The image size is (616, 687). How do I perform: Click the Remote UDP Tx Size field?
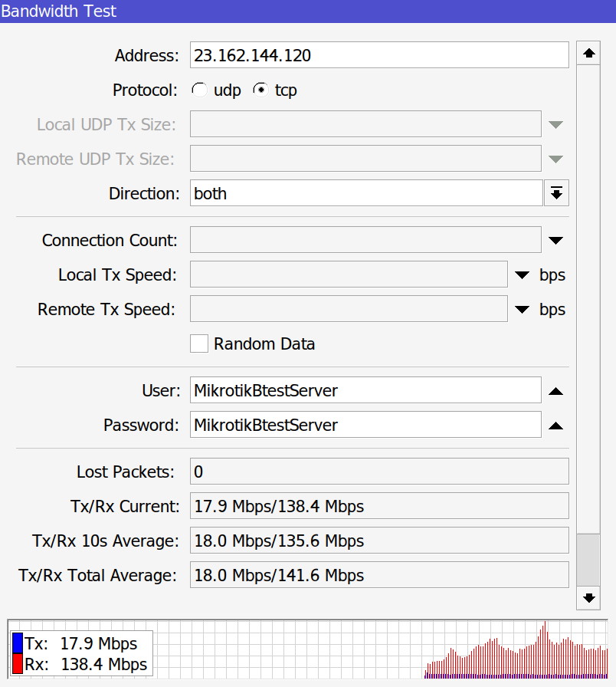[x=365, y=159]
